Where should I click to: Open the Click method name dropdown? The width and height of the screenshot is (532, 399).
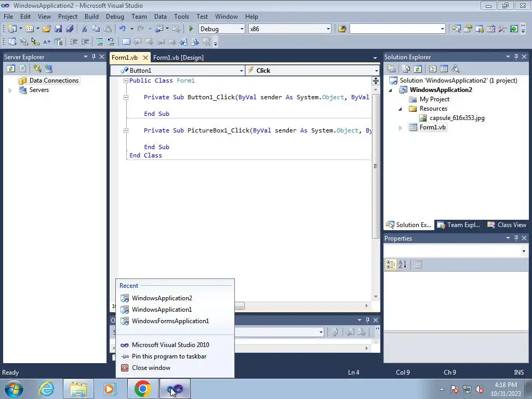tap(376, 71)
